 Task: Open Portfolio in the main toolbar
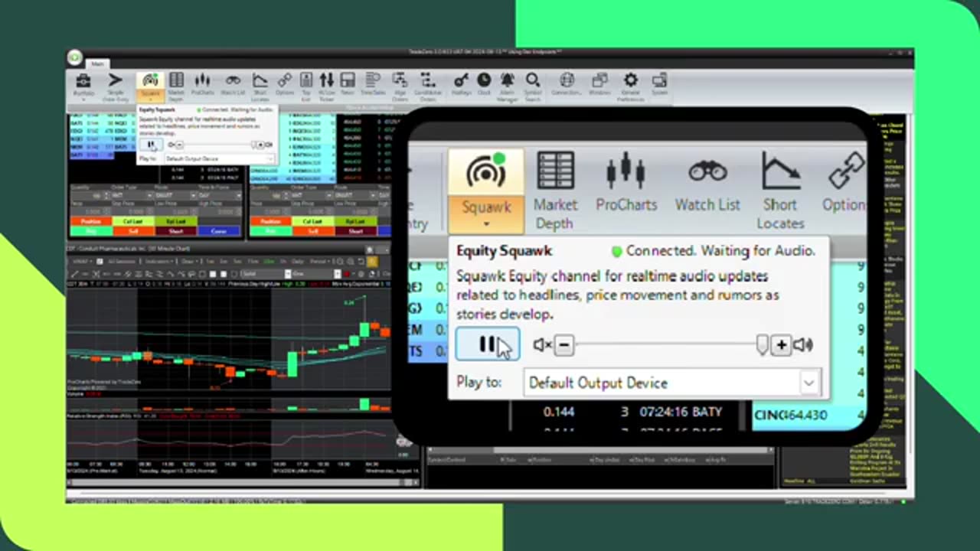[x=83, y=86]
